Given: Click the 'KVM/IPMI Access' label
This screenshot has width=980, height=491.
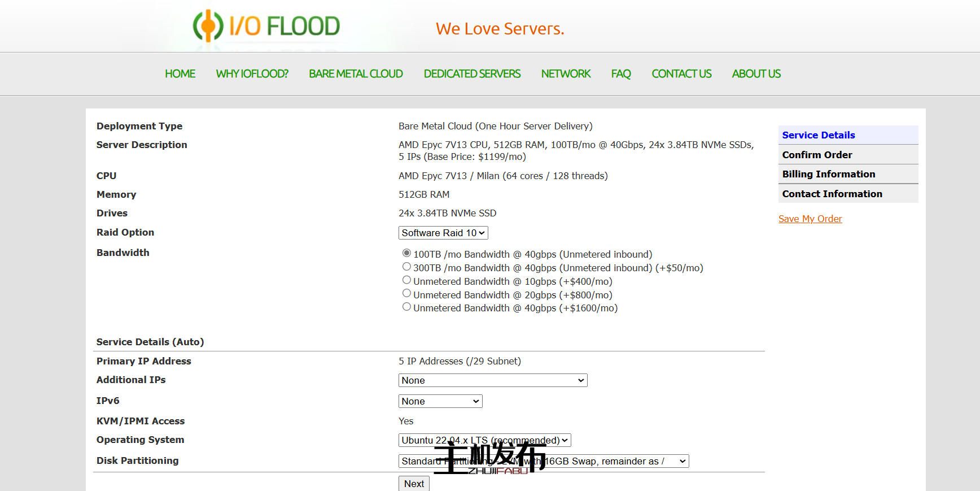Looking at the screenshot, I should (141, 421).
